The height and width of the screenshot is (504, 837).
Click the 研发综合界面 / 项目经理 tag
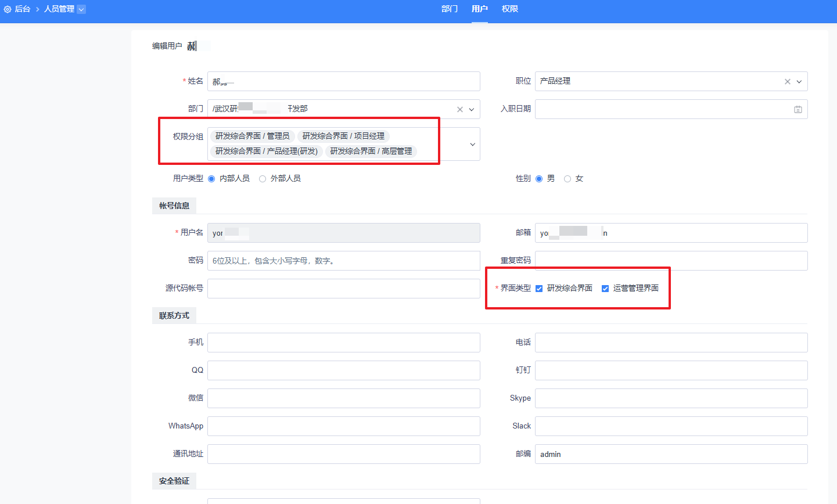pos(343,136)
